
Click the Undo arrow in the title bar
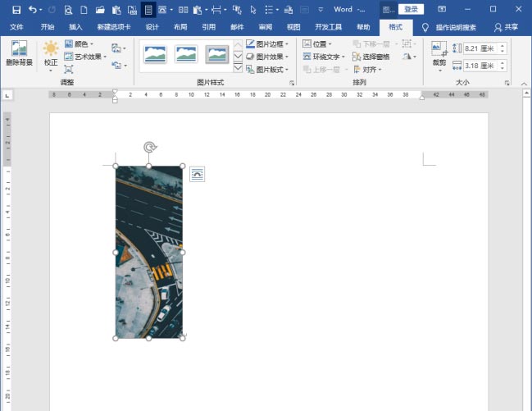coord(32,10)
